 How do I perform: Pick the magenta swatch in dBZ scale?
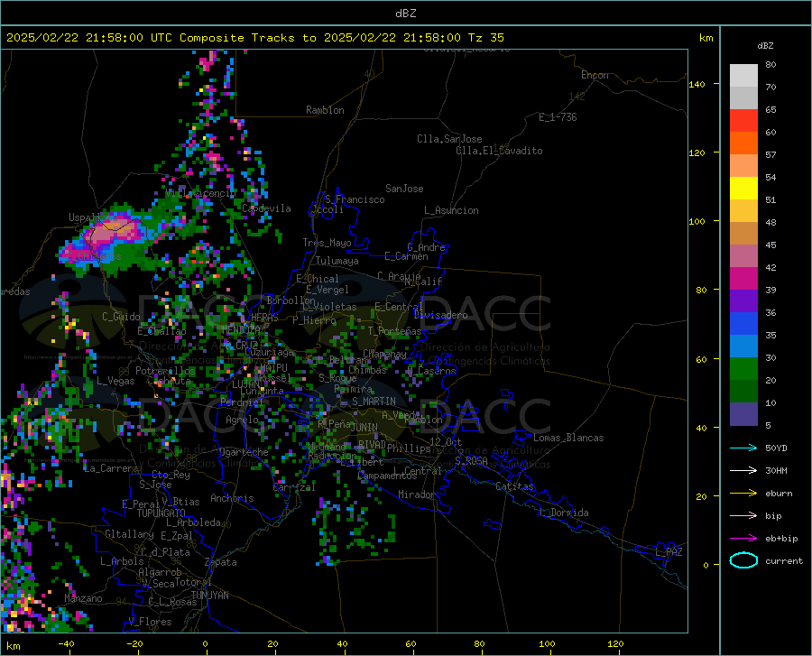point(743,279)
